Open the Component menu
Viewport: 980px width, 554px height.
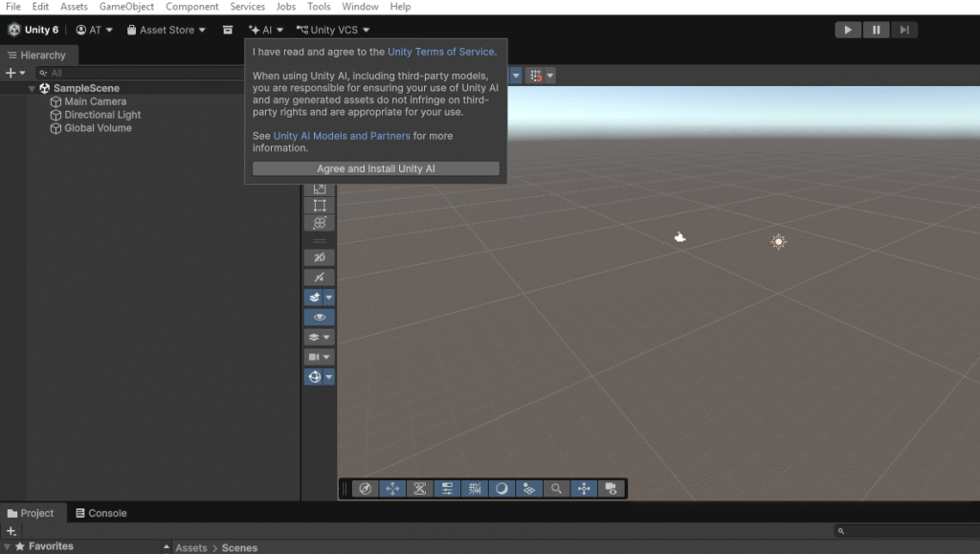(x=191, y=7)
